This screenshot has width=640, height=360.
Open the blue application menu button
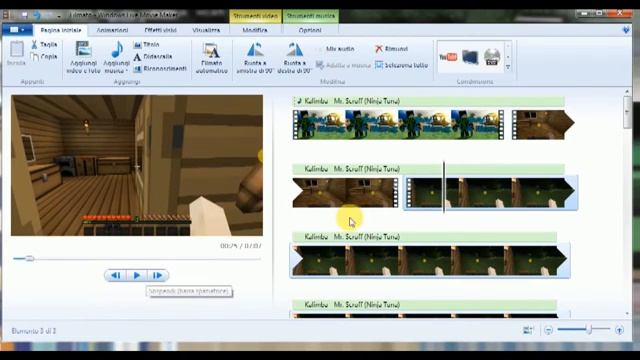pos(17,30)
